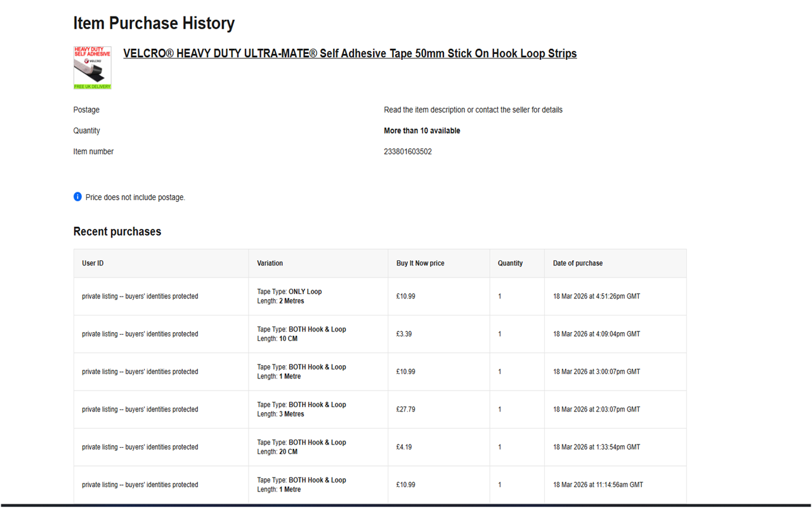Click the 'Item Purchase History' heading
This screenshot has width=812, height=508.
click(154, 23)
